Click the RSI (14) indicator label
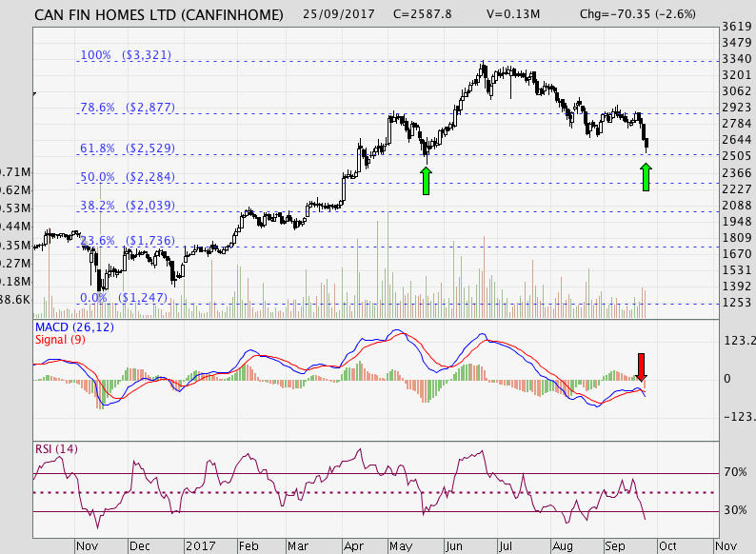 [56, 449]
